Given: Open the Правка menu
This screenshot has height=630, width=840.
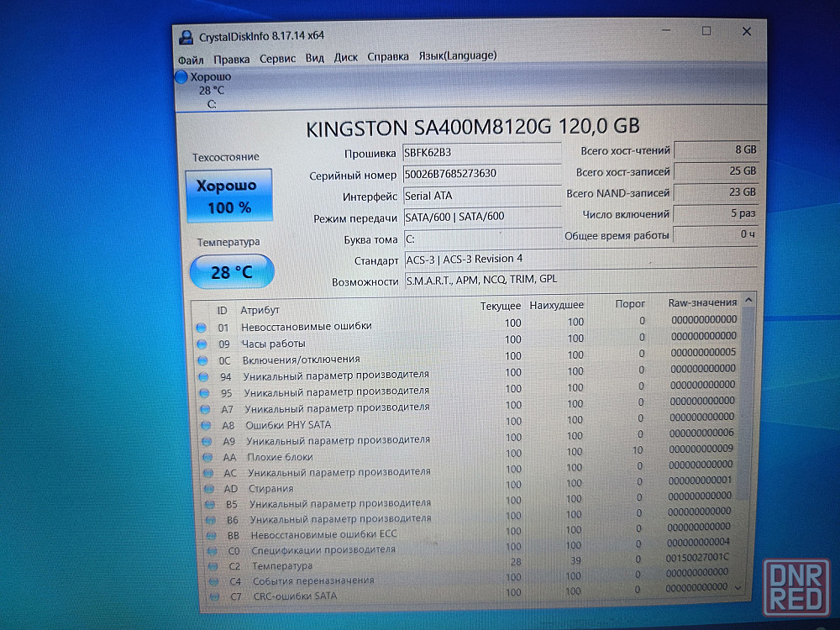Looking at the screenshot, I should point(232,60).
